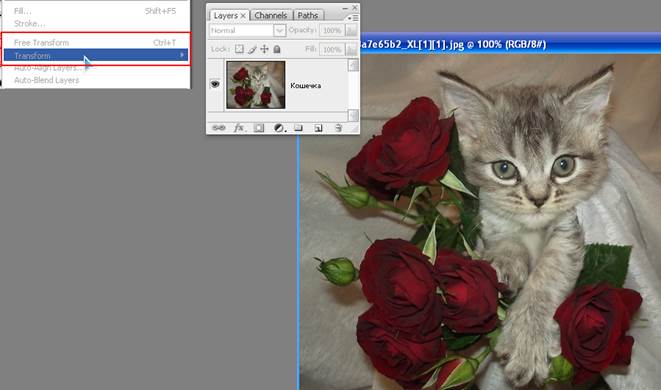
Task: Create a new layer group
Action: pos(298,128)
